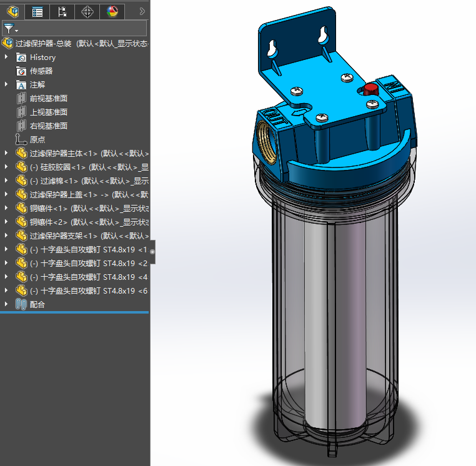Click the ST4.8x19 <6 screw part icon
The height and width of the screenshot is (466, 476).
tap(21, 290)
